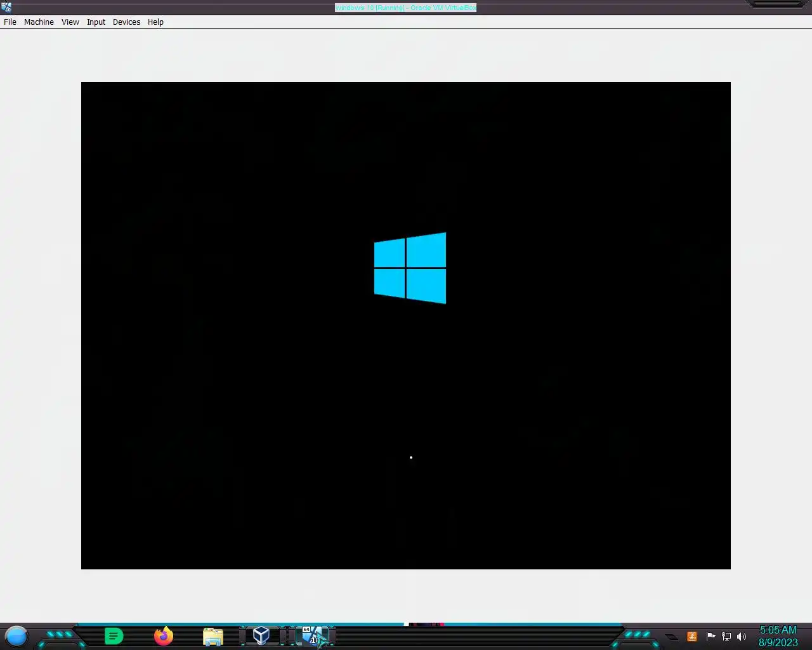Click the volume speaker tray icon

pos(742,637)
